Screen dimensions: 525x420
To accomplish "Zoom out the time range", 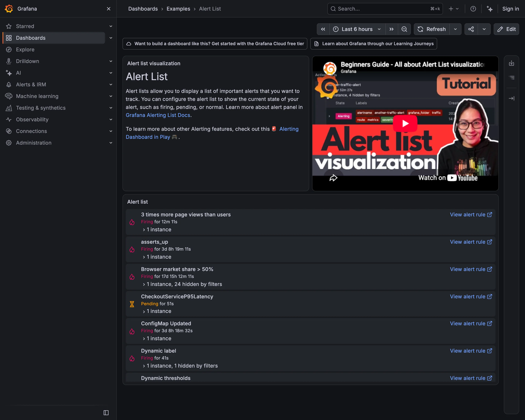I will pos(404,29).
